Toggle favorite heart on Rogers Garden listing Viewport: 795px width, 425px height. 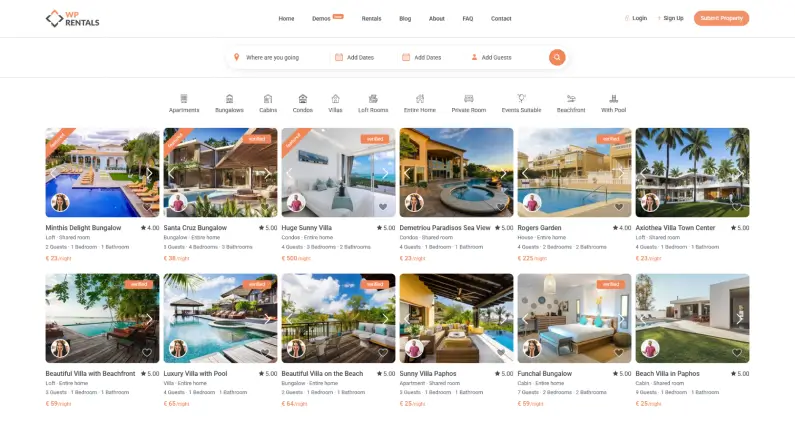(x=619, y=206)
